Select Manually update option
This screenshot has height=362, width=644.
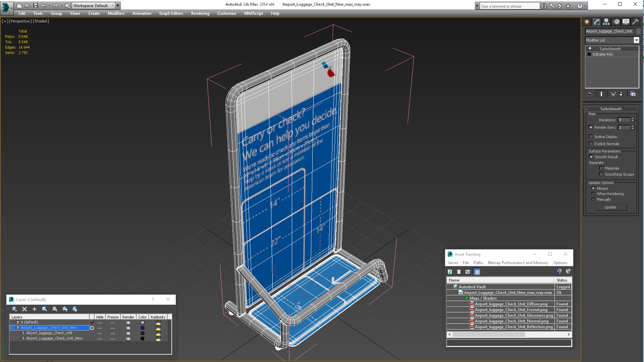coord(593,199)
